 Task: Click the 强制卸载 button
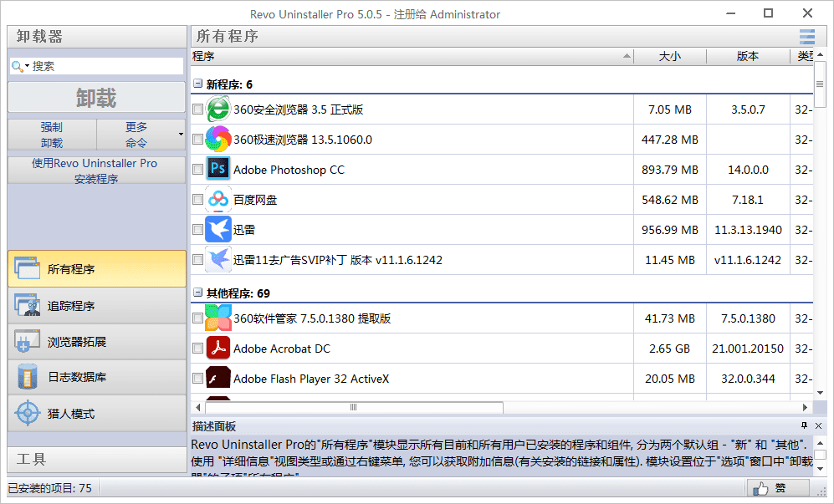click(x=52, y=135)
